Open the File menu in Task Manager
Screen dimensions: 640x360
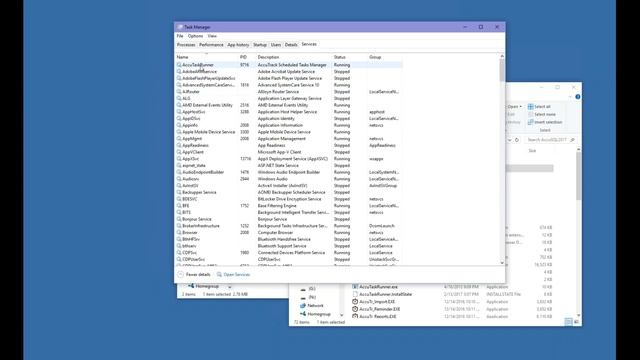point(180,36)
